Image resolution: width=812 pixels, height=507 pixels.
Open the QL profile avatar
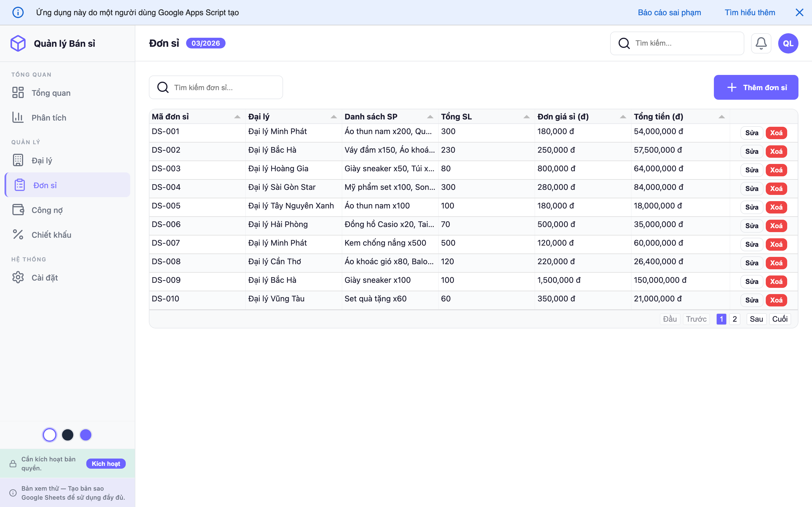[788, 43]
